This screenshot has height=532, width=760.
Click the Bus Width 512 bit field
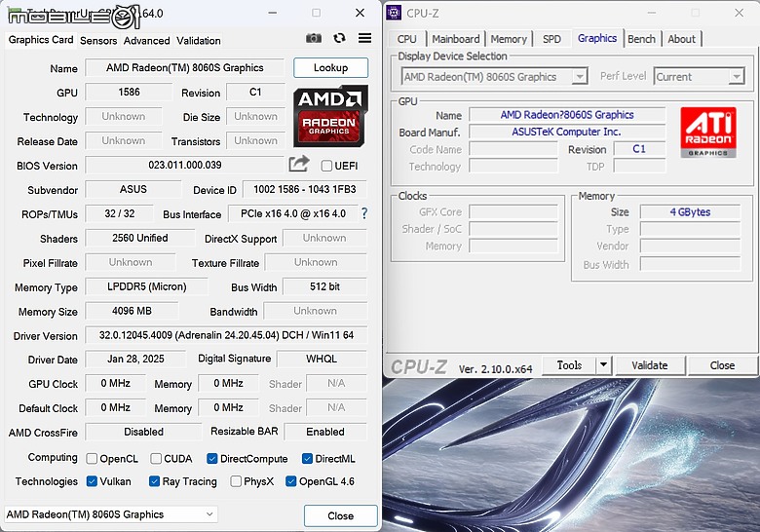(x=324, y=286)
